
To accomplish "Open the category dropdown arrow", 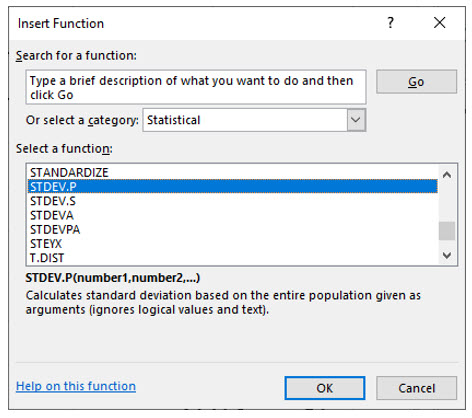I will click(x=356, y=120).
